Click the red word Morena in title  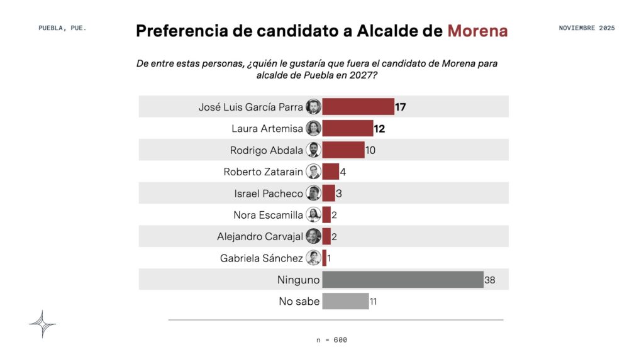[x=477, y=31]
